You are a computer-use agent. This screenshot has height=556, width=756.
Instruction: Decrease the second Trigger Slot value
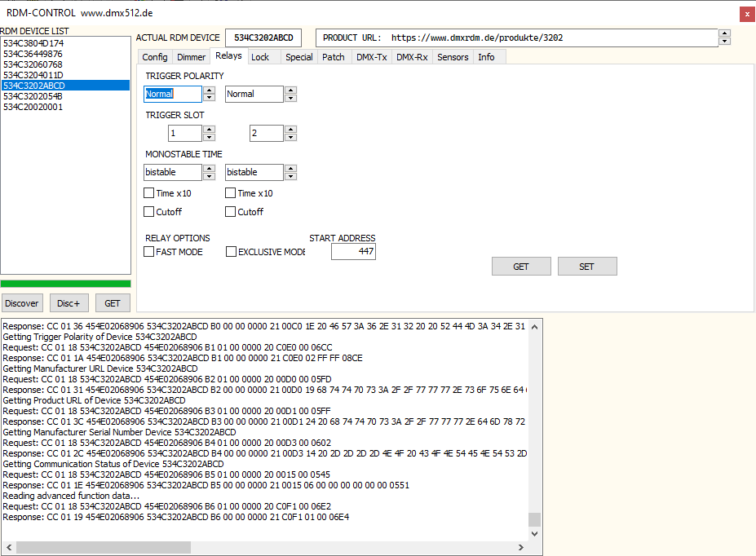(x=290, y=137)
